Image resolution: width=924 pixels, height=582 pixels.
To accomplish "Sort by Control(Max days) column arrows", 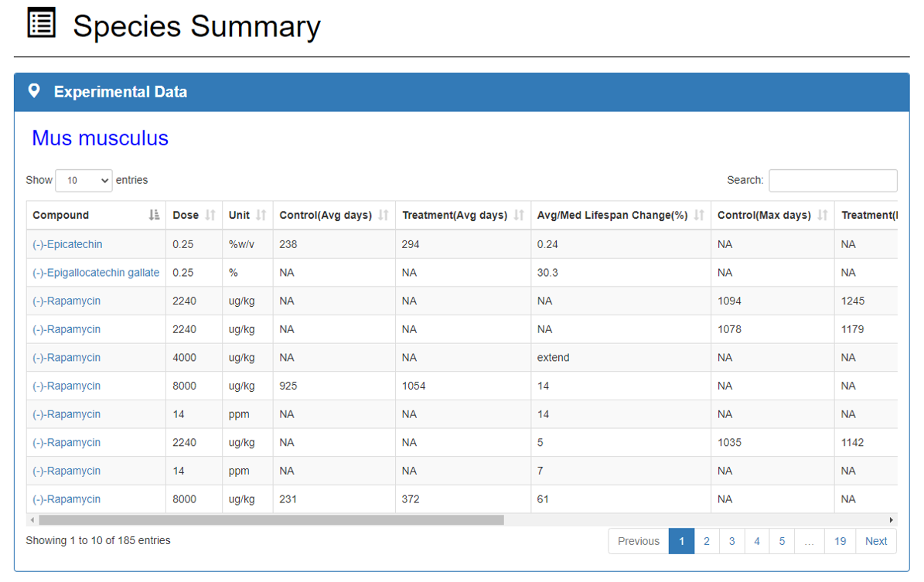I will tap(822, 216).
